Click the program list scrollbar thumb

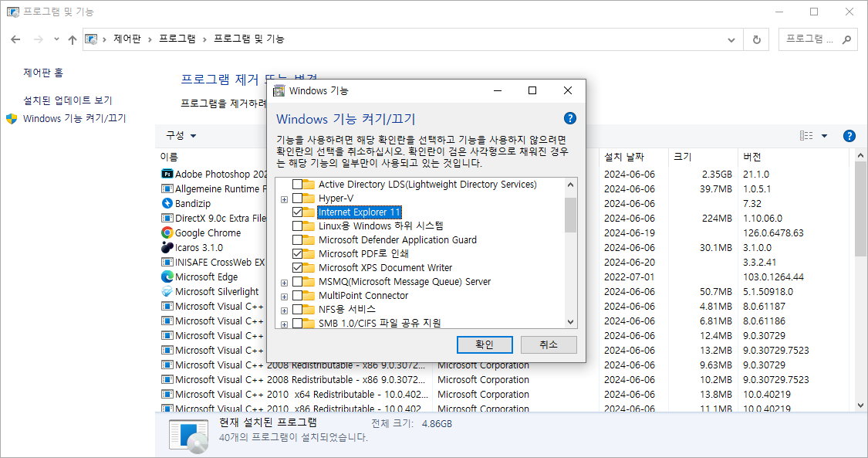point(860,209)
